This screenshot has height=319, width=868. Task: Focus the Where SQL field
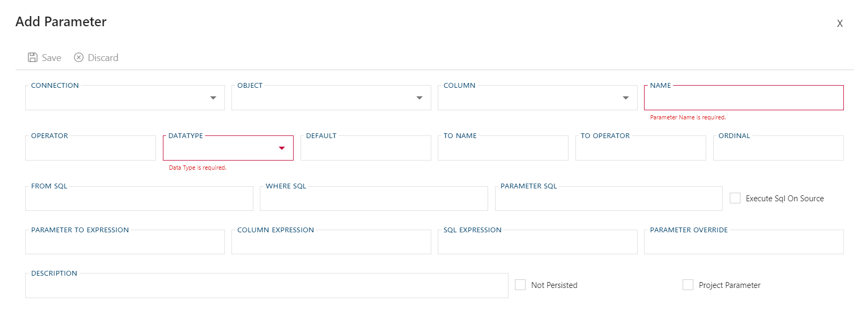[373, 199]
